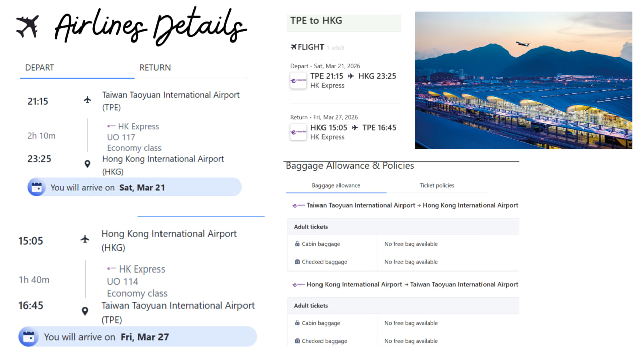
Task: Switch to the RETURN tab
Action: tap(155, 68)
